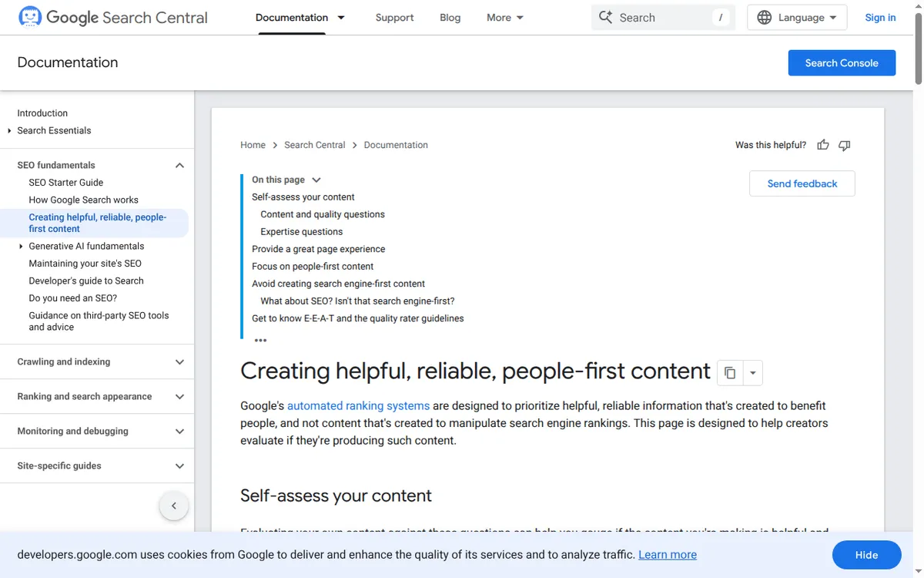Jump to Content and quality questions
This screenshot has height=578, width=924.
click(x=323, y=214)
